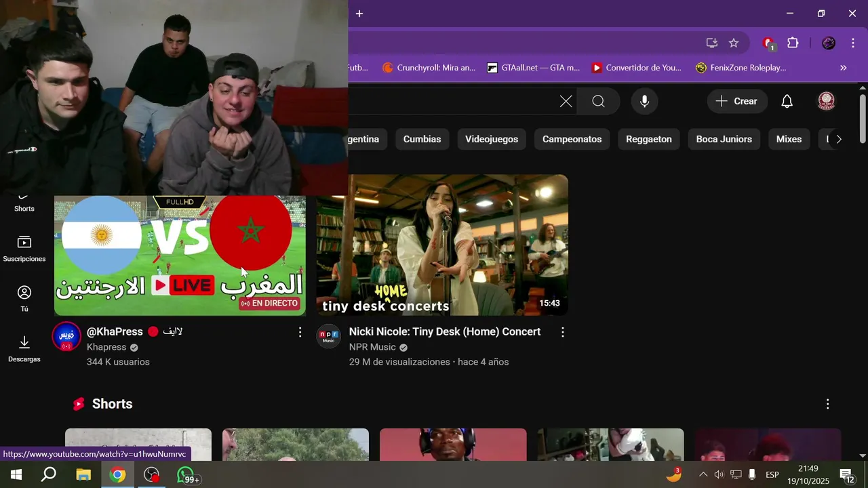Open the Chrome profile avatar
868x488 pixels.
pos(829,43)
